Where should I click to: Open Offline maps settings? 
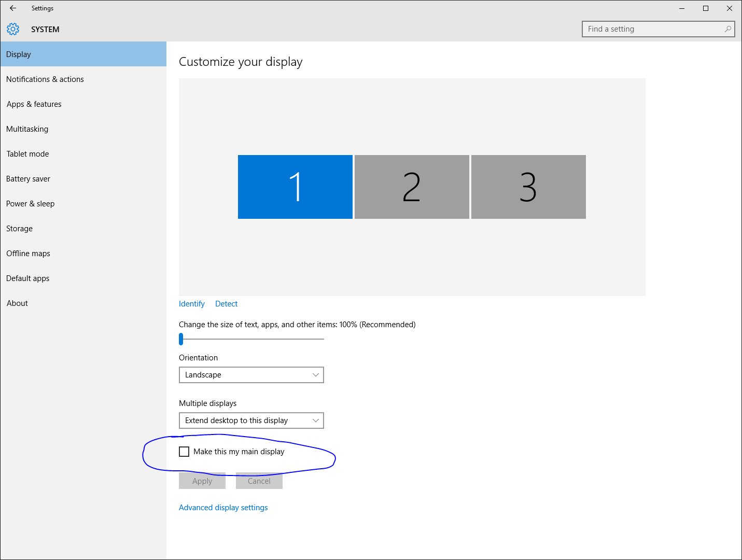(x=83, y=253)
